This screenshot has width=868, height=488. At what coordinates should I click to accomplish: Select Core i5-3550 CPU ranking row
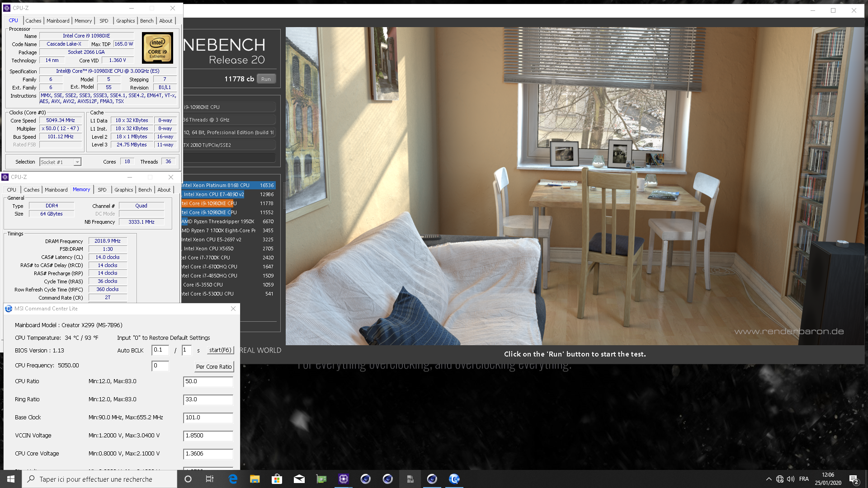click(x=228, y=285)
